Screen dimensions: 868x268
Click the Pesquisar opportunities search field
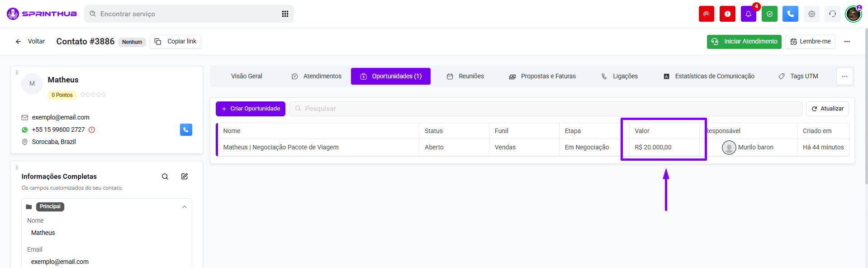click(x=545, y=109)
